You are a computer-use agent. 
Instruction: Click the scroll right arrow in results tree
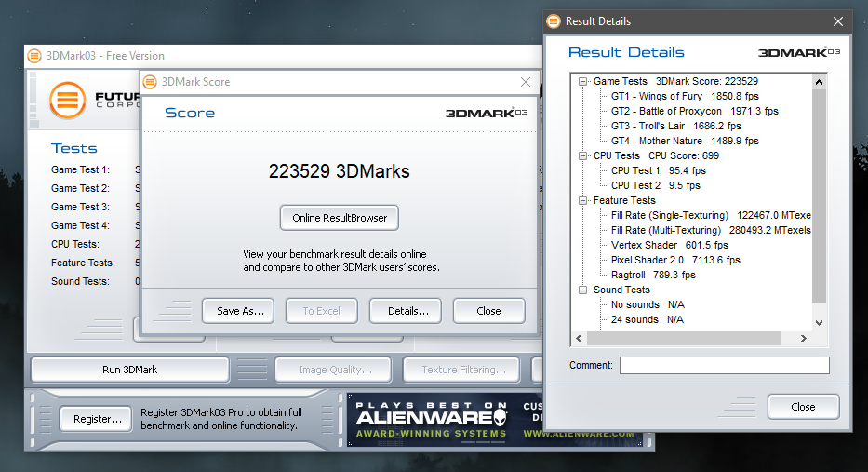click(x=804, y=339)
